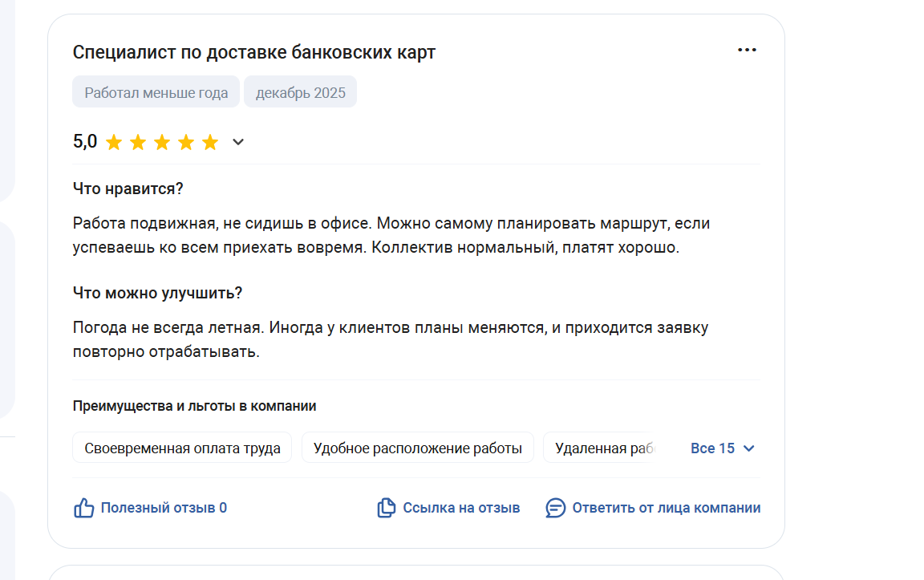Click Ответить от лица компании link
Screen dimensions: 924x580
(666, 508)
